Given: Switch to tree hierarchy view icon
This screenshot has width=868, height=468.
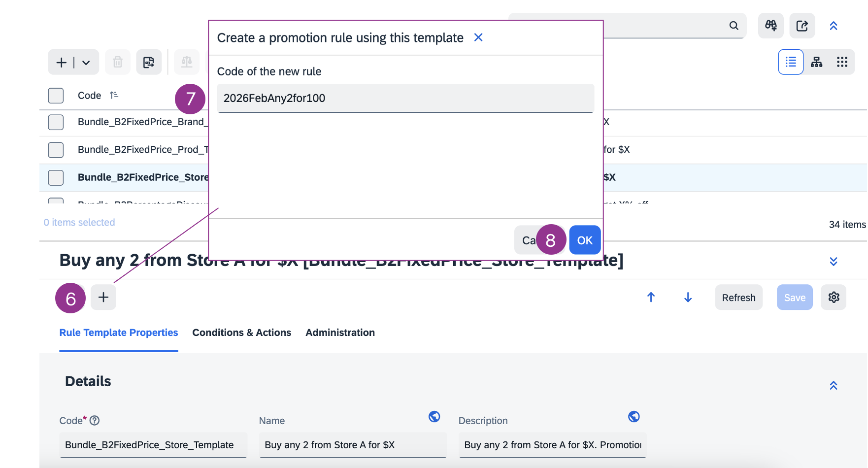Looking at the screenshot, I should (817, 62).
